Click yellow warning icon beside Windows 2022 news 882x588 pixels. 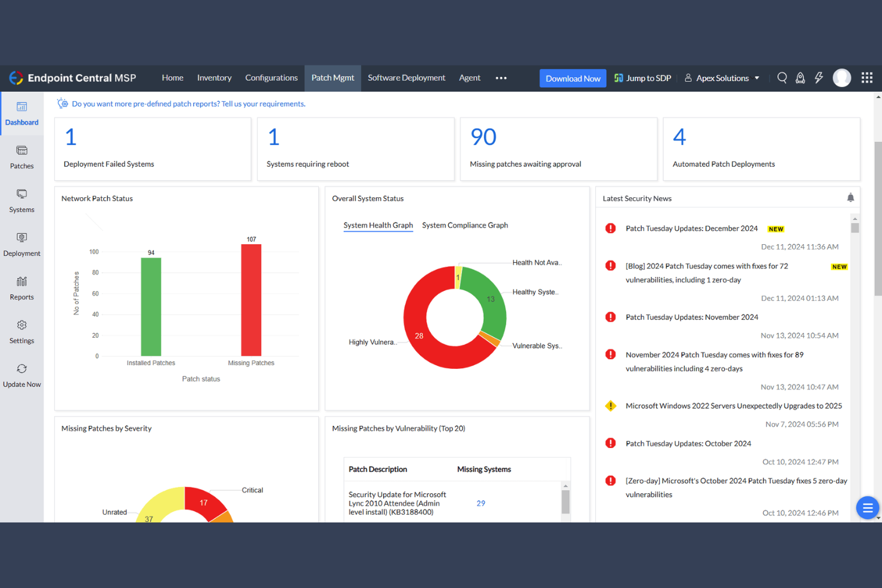[x=610, y=406]
